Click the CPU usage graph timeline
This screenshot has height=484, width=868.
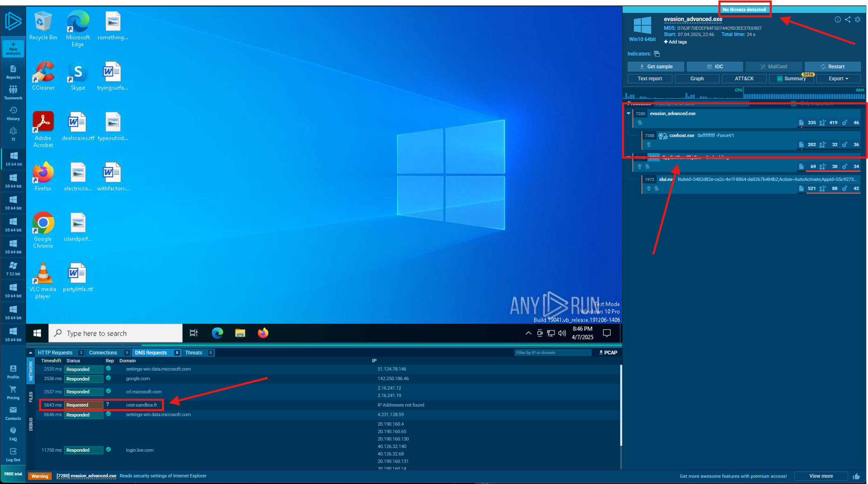click(683, 94)
